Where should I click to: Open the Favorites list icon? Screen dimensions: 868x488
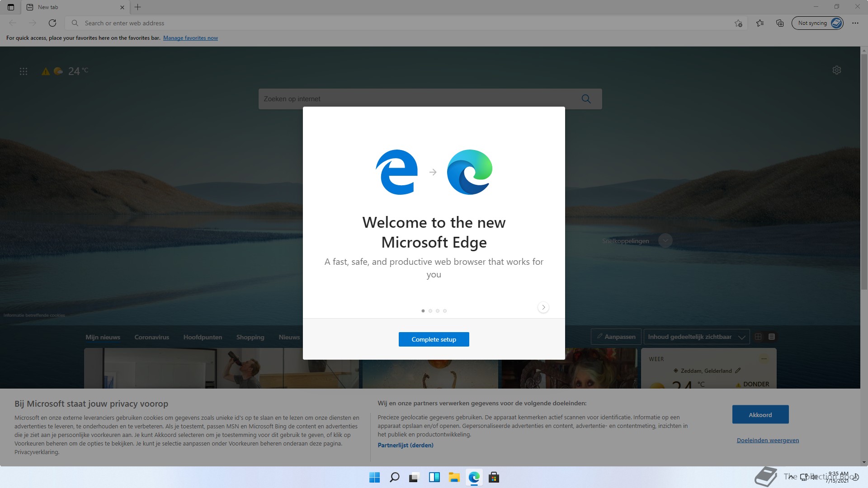point(760,23)
